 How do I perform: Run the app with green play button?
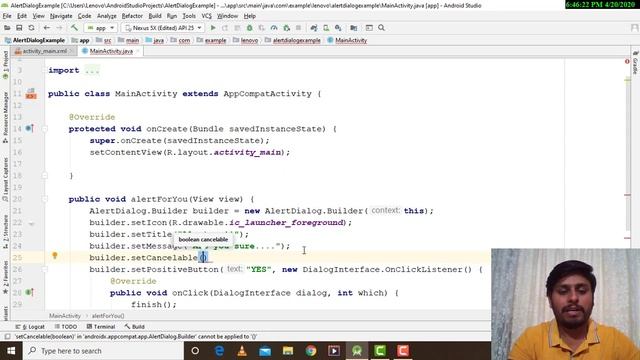click(x=213, y=28)
